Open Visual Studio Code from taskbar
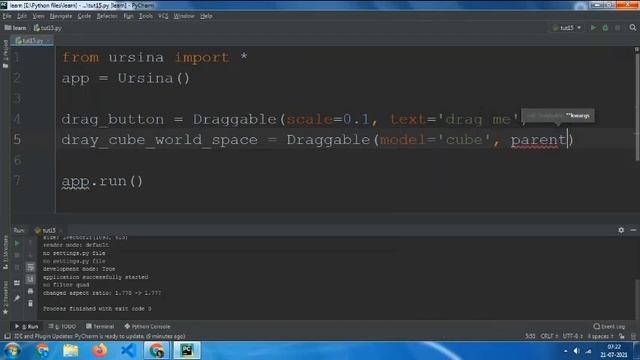 tap(128, 351)
